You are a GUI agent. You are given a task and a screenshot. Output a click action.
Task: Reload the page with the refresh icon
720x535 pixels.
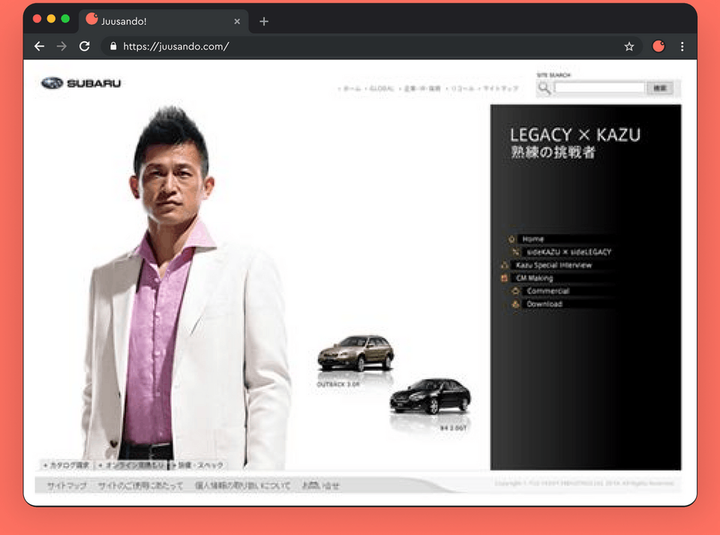(84, 46)
